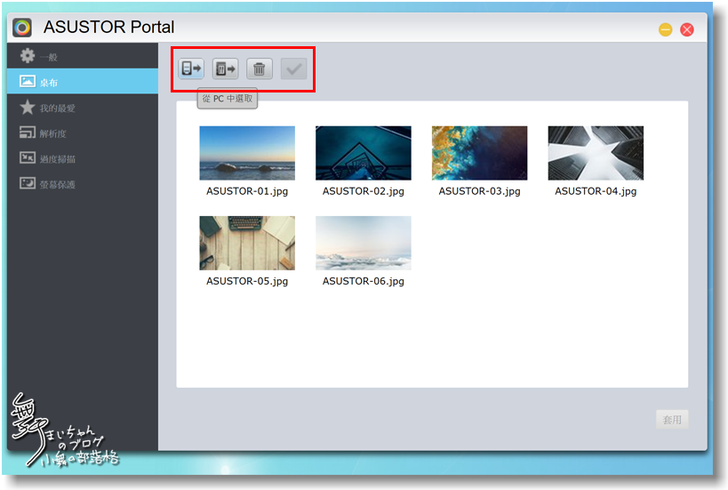728x490 pixels.
Task: Click the trash delete wallpaper icon
Action: (259, 69)
